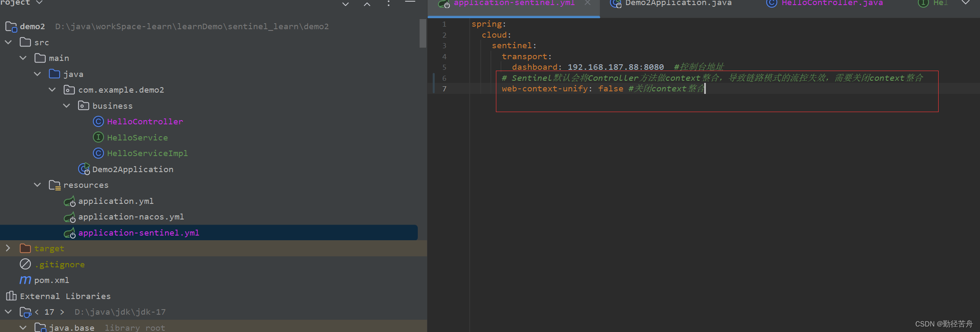This screenshot has width=980, height=332.
Task: Switch to the HelloController.java tab
Action: coord(825,3)
